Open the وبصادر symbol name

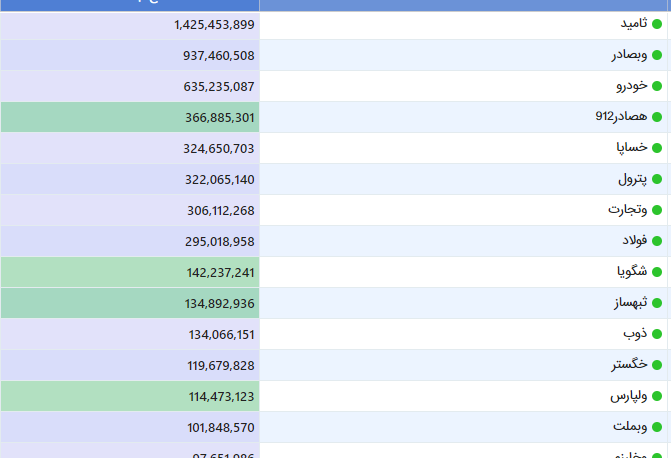pos(629,55)
